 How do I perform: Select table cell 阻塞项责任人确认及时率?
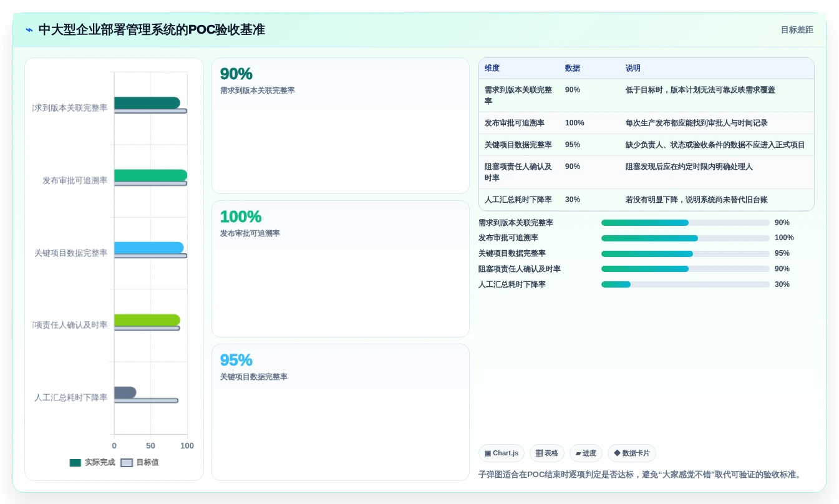pyautogui.click(x=518, y=172)
